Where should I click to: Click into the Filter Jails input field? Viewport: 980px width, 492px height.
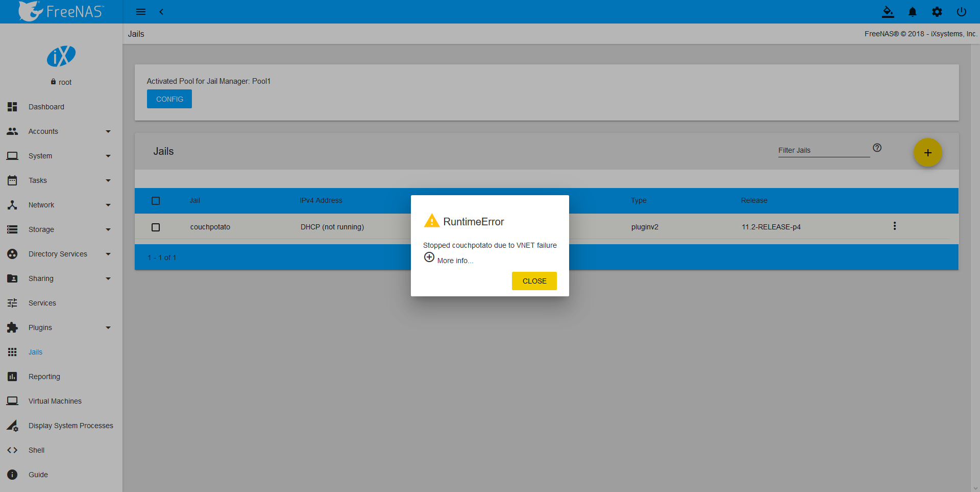tap(823, 150)
